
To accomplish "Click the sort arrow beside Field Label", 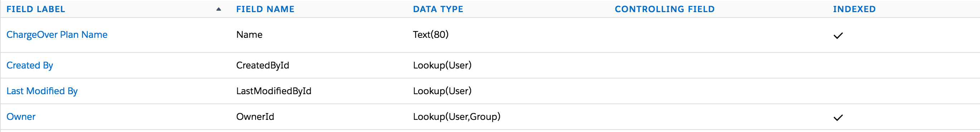I will pos(219,9).
